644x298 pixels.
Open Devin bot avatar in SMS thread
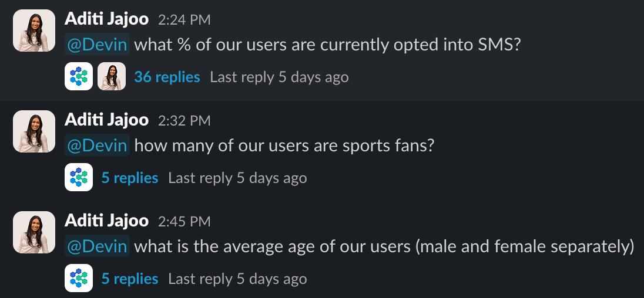[x=79, y=76]
